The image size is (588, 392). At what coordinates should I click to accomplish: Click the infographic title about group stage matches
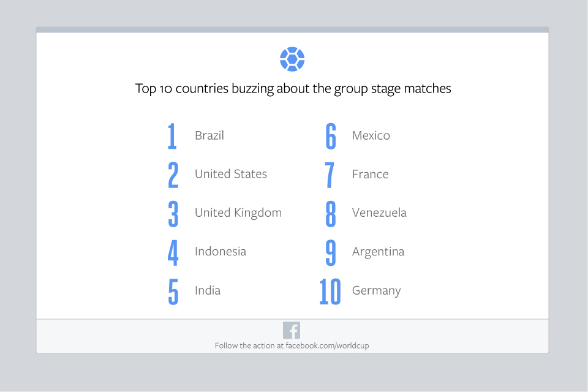[x=293, y=88]
